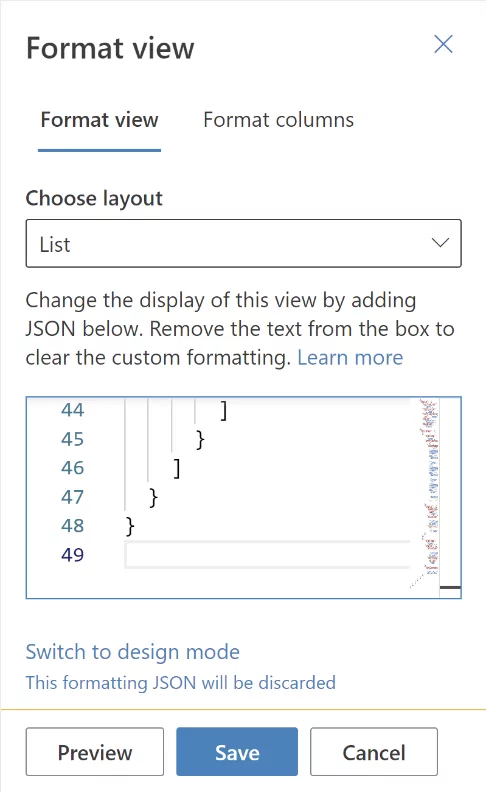Open the Choose layout List combo box
The image size is (486, 792).
244,243
